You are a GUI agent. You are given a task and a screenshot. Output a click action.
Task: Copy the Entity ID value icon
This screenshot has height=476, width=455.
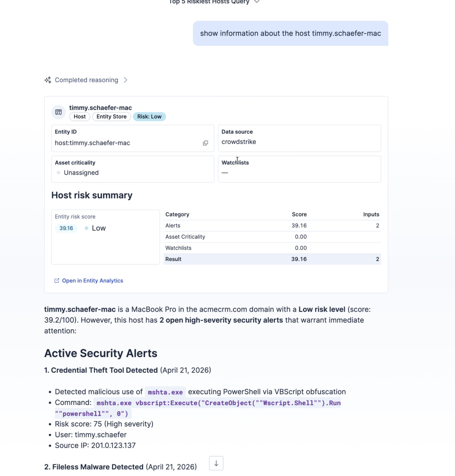pos(205,143)
